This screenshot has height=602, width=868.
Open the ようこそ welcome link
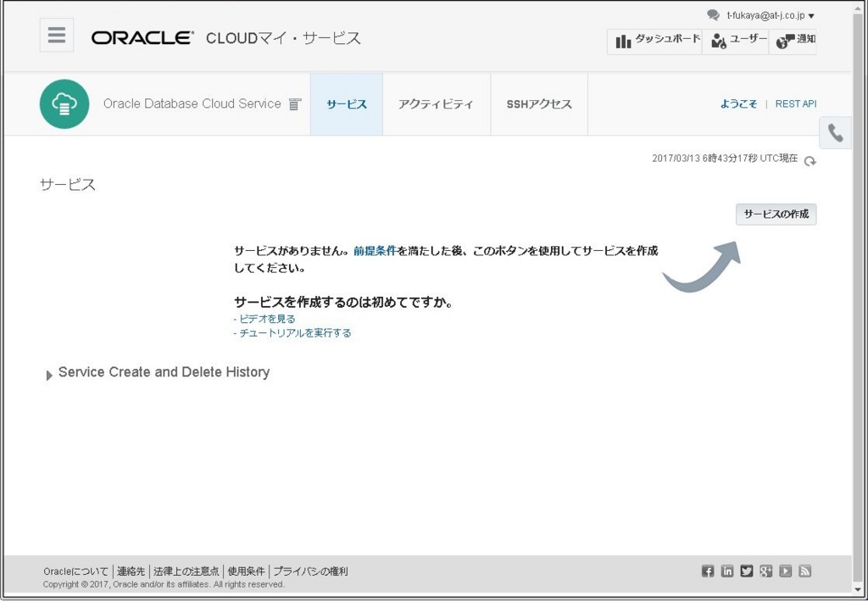tap(738, 104)
